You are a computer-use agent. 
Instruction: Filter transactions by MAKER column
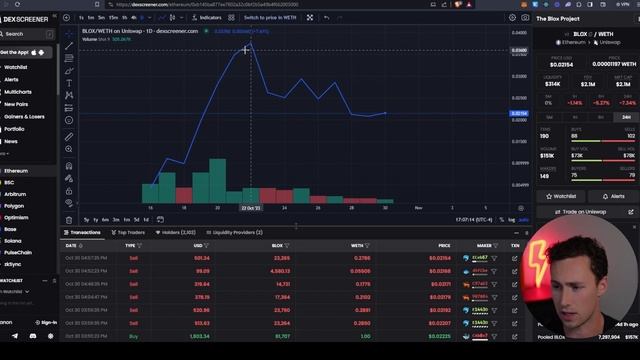tap(496, 246)
